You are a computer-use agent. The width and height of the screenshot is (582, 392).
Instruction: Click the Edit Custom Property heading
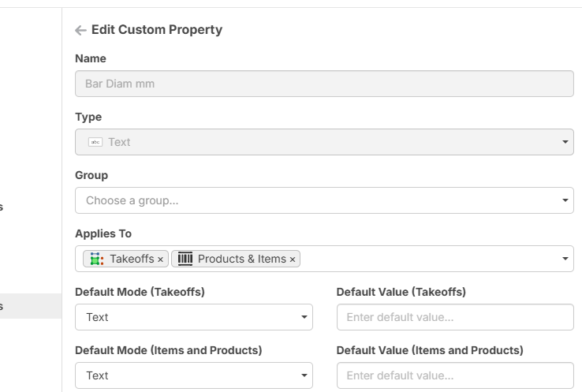tap(157, 30)
